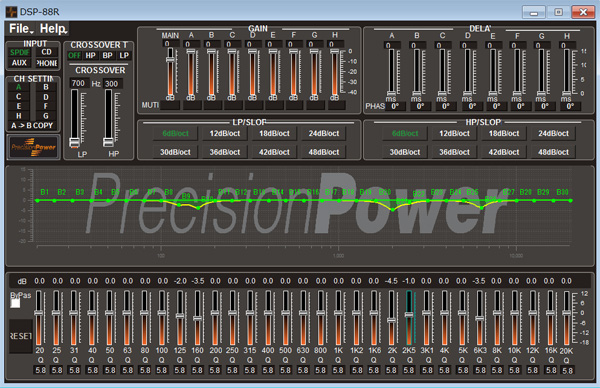Click the MAIN gain fader
The width and height of the screenshot is (600, 388).
coord(170,60)
